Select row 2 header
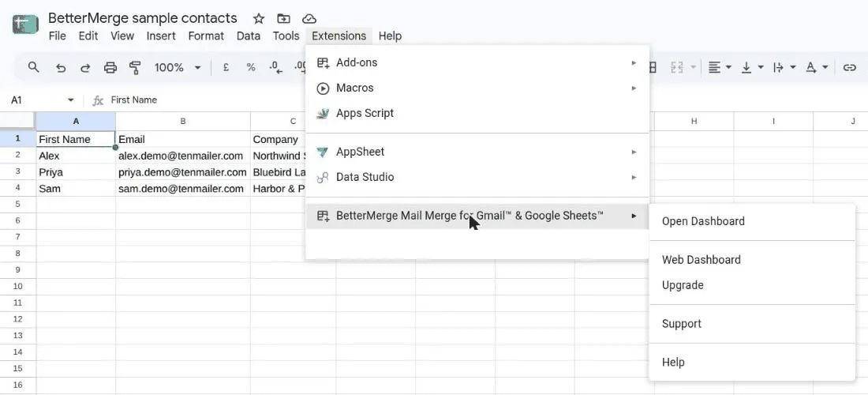Viewport: 868px width, 395px height. [17, 156]
